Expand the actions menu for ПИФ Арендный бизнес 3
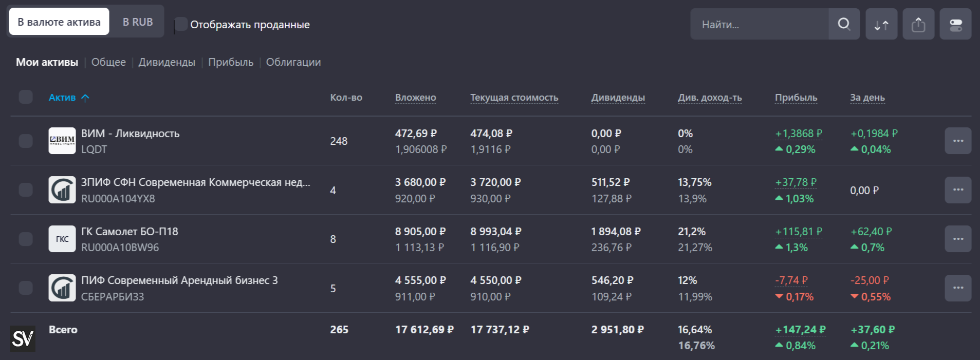This screenshot has width=980, height=360. 958,288
